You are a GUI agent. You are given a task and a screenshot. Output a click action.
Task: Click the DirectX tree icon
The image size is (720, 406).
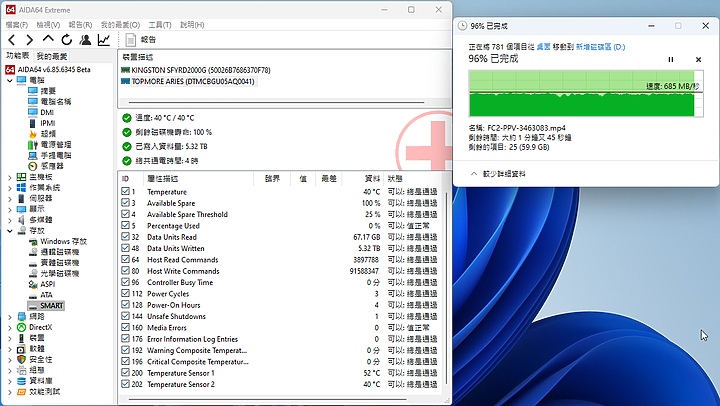pyautogui.click(x=21, y=327)
